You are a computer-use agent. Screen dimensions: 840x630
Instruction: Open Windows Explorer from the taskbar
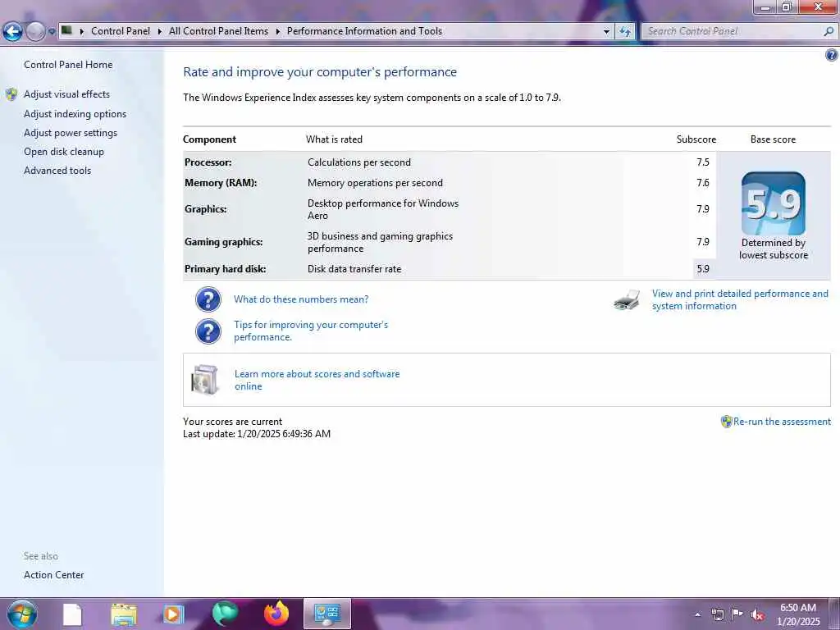point(124,614)
